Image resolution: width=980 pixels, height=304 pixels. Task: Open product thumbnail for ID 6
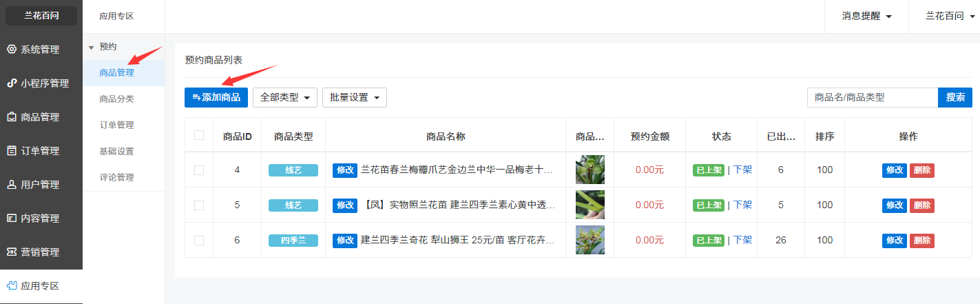pyautogui.click(x=590, y=240)
